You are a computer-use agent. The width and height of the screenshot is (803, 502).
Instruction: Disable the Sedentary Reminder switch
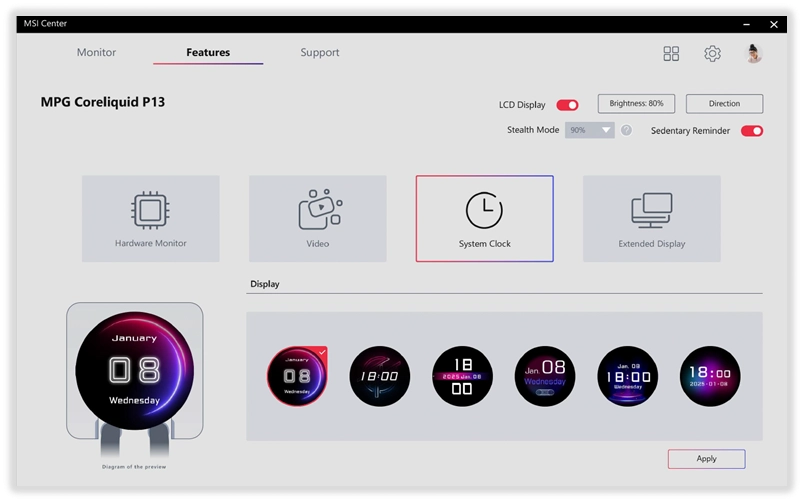(752, 131)
